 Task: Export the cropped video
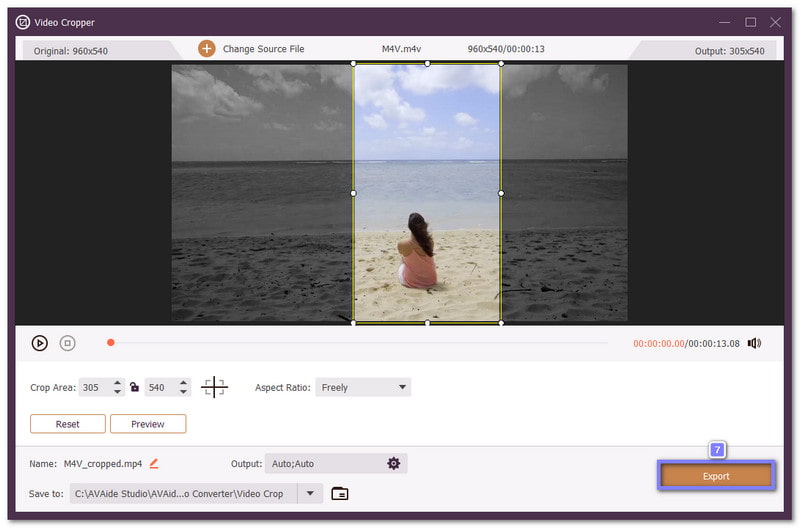click(x=715, y=476)
